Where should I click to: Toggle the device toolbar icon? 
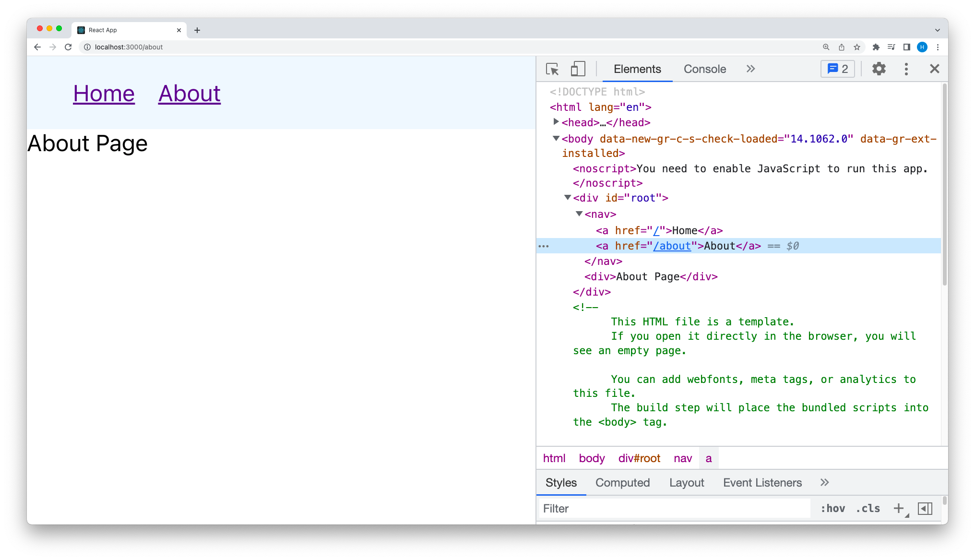[578, 69]
